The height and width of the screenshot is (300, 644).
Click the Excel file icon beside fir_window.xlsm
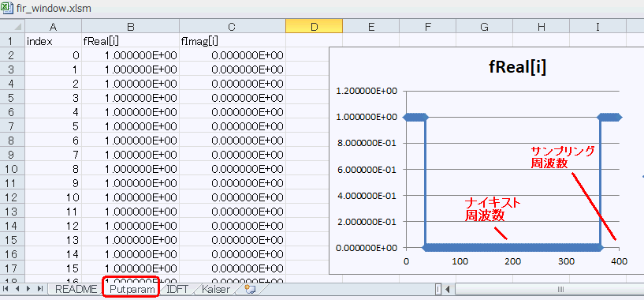tap(8, 8)
